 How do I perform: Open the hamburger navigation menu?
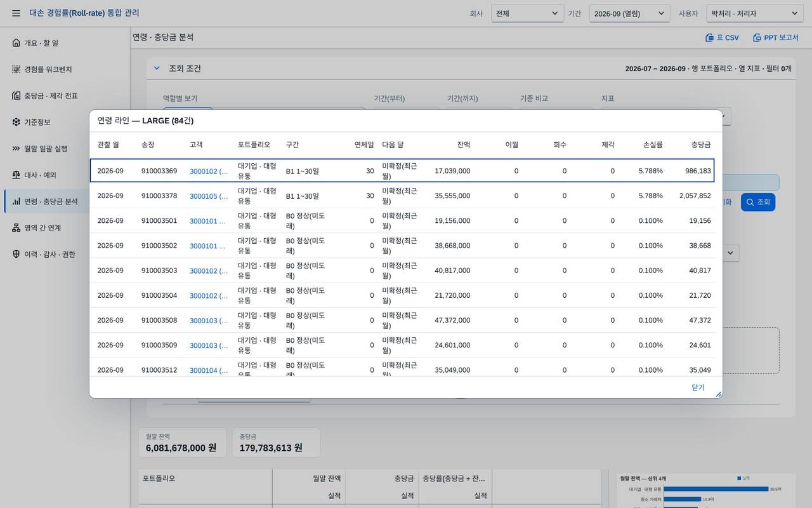(x=16, y=13)
